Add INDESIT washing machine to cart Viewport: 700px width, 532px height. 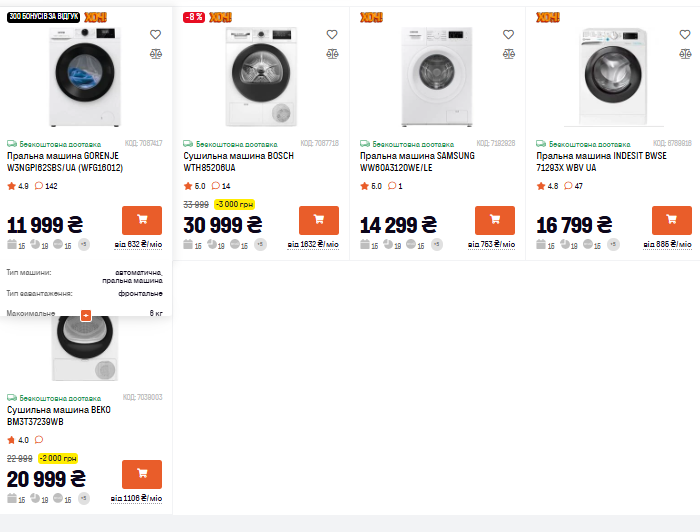click(671, 220)
